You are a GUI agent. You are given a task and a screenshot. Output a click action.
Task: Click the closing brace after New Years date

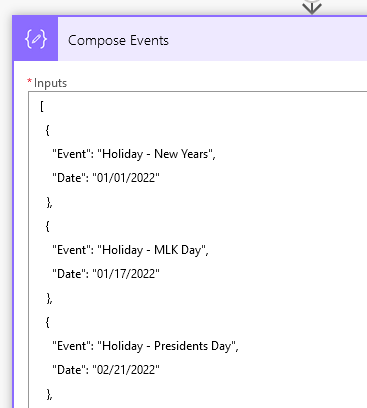[x=49, y=202]
